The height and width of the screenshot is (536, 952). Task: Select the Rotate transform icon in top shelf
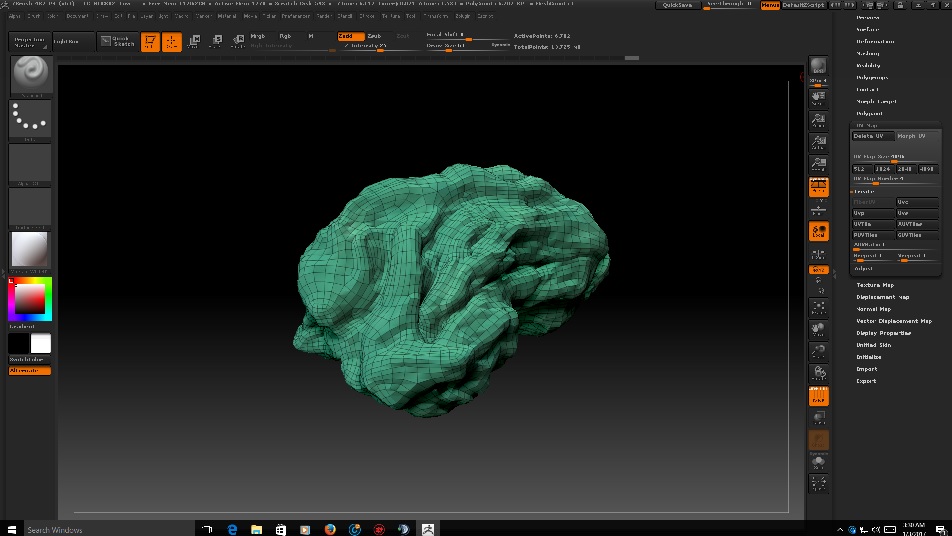238,41
